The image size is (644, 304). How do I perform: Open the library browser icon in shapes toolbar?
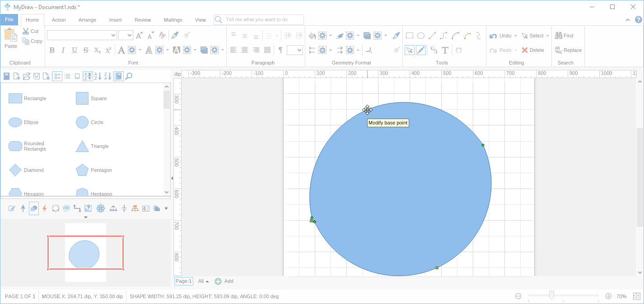(x=7, y=76)
